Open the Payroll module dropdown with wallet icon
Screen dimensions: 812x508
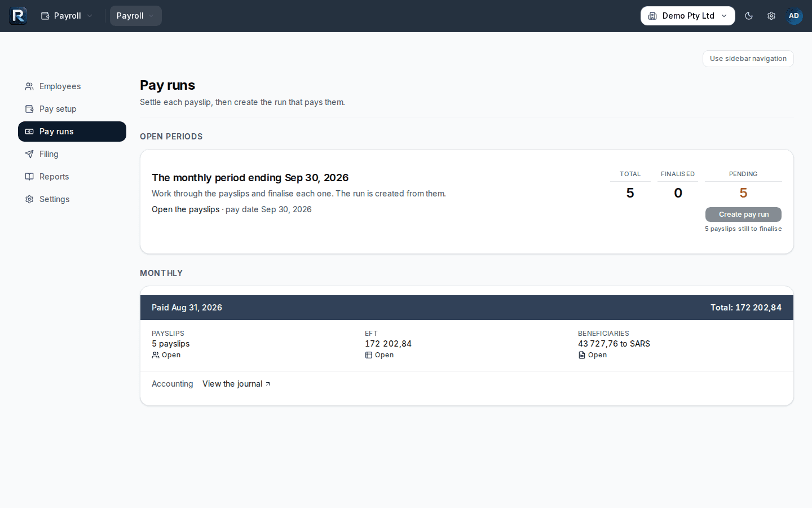67,16
